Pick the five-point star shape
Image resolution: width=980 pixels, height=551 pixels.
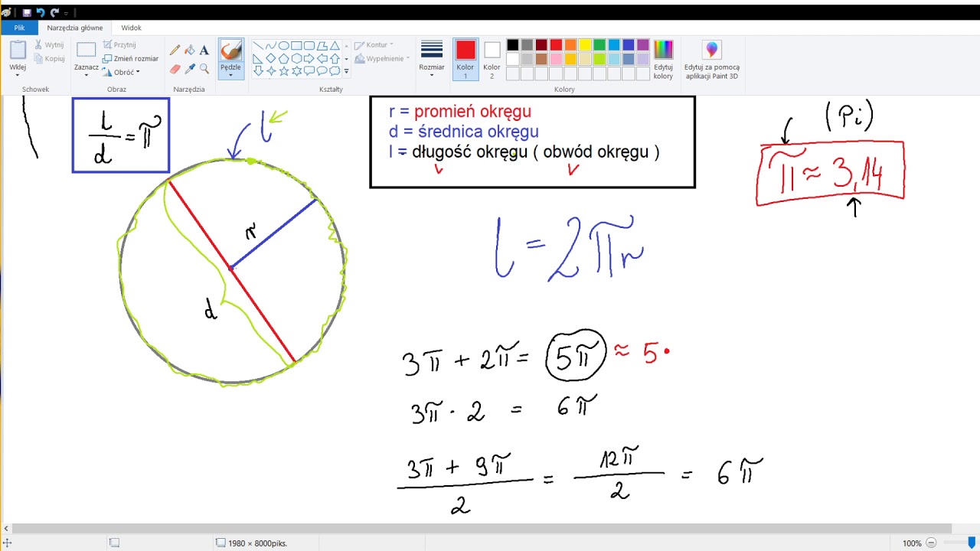tap(283, 71)
